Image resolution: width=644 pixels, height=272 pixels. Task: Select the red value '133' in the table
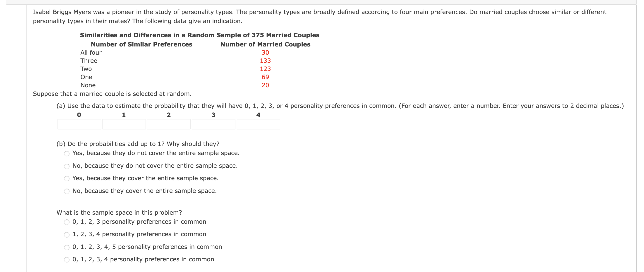266,61
